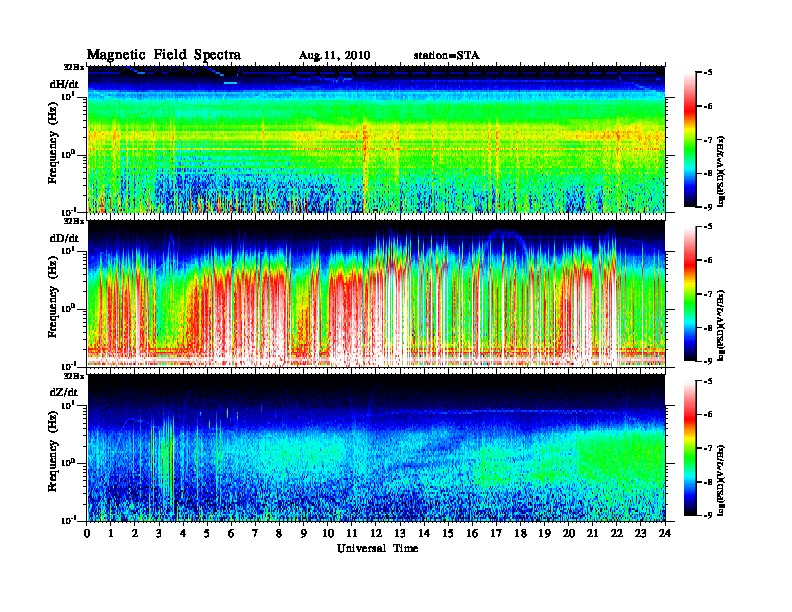Click inside the dH/dt spectrogram plot
The image size is (792, 612).
pos(376,139)
